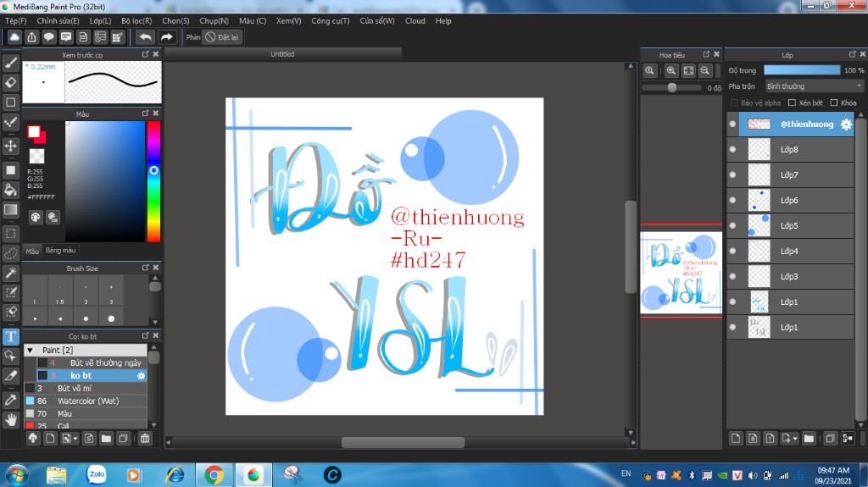Enable the Khóa lock checkbox
868x487 pixels.
point(834,103)
